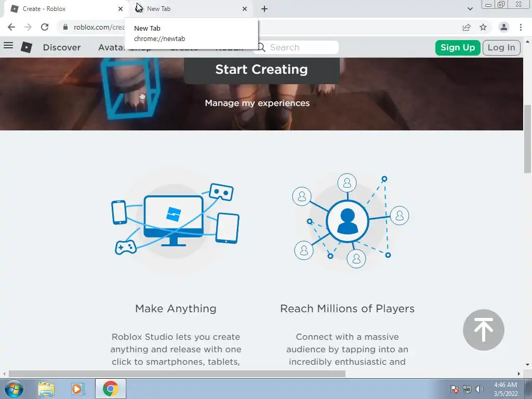Image resolution: width=532 pixels, height=399 pixels.
Task: Click the Reach Millions network illustration
Action: [x=351, y=220]
